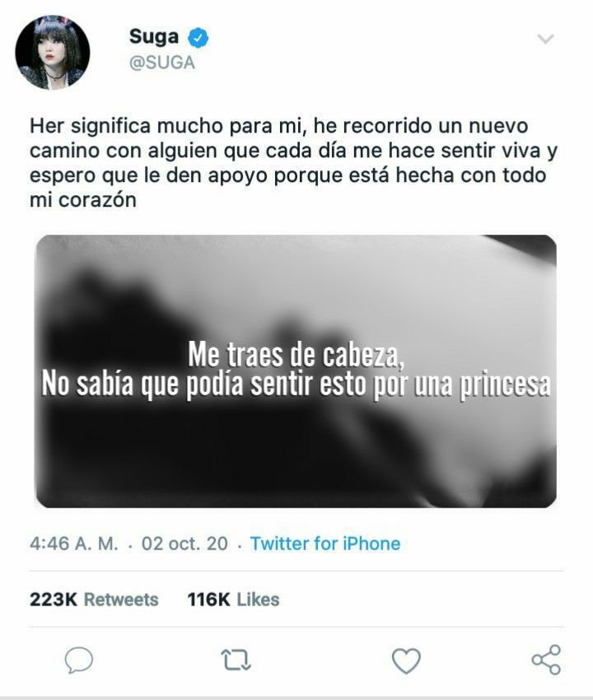Screen dimensions: 593x700
Task: Retweet using the arrows icon
Action: [236, 660]
